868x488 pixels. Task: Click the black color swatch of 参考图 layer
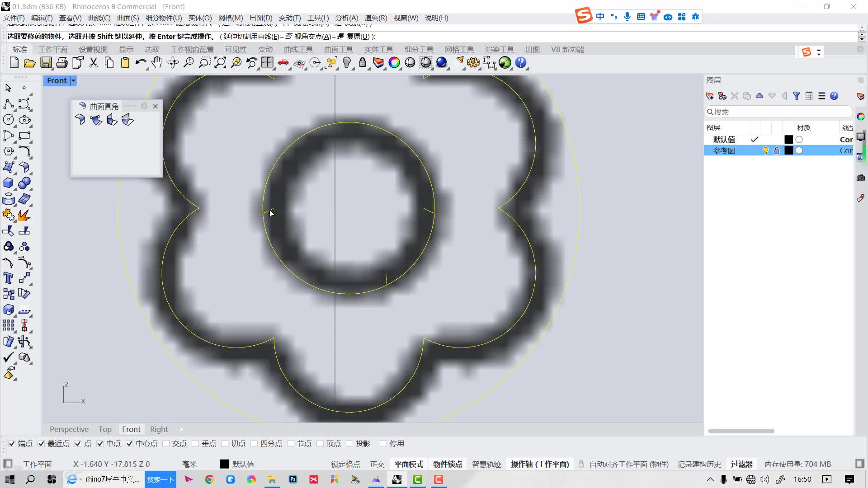[788, 150]
